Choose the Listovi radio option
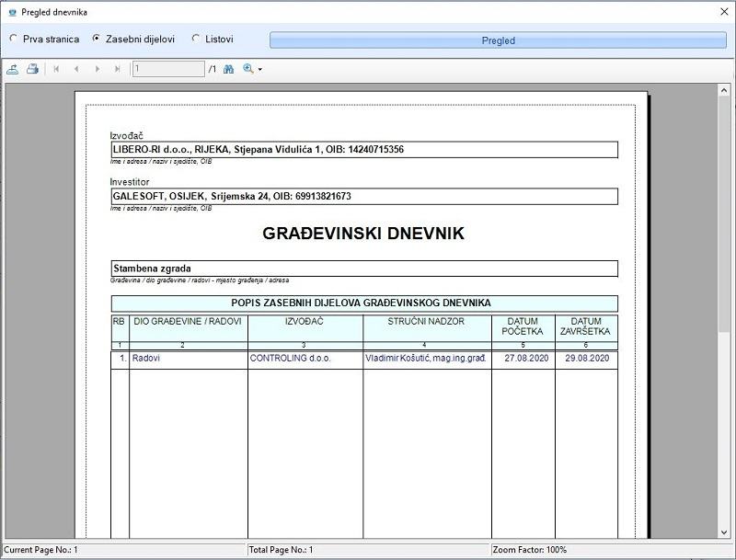 (x=196, y=40)
